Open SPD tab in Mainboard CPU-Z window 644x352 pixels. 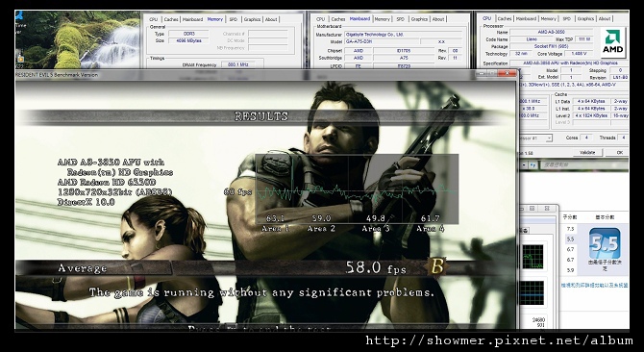point(400,19)
